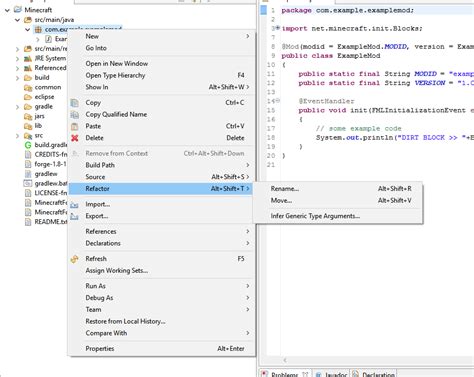This screenshot has width=474, height=377.
Task: Click the build folder icon
Action: (x=28, y=78)
